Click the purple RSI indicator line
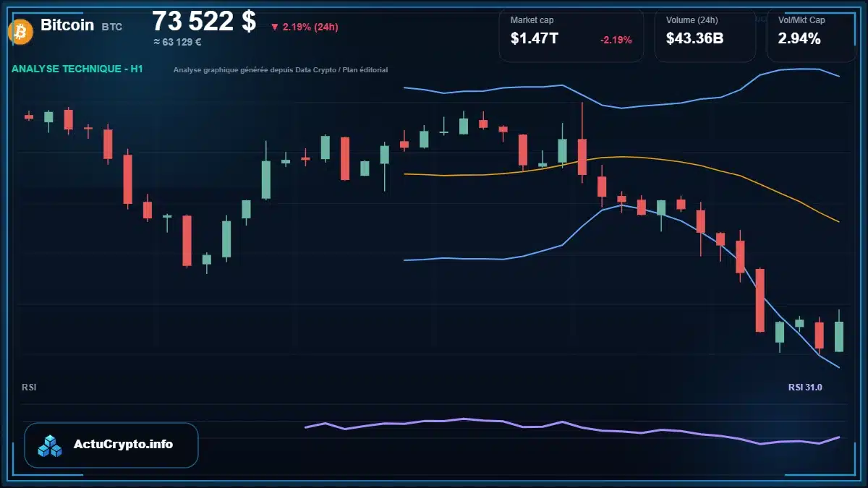 coord(572,427)
